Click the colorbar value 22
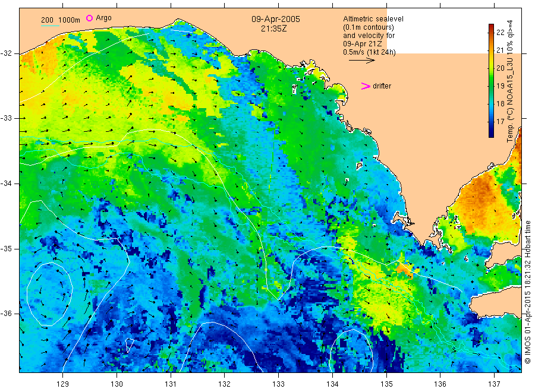535x392 pixels. coord(500,33)
